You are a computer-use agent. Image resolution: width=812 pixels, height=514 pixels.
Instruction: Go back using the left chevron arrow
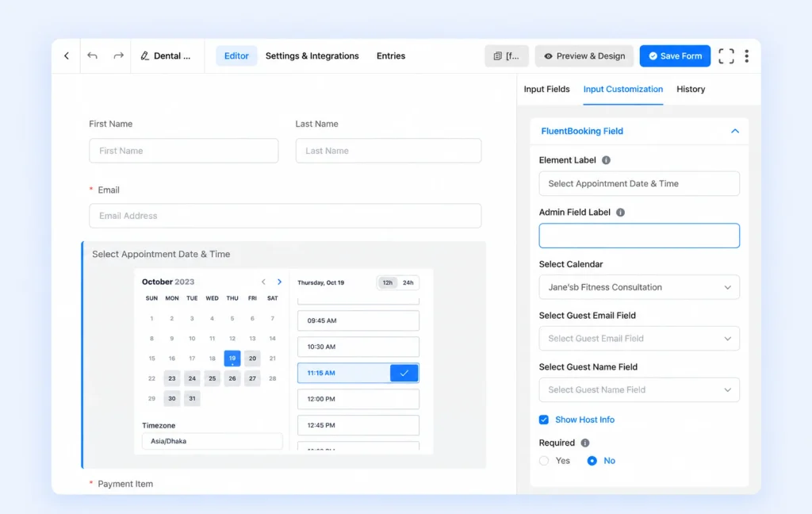(67, 56)
